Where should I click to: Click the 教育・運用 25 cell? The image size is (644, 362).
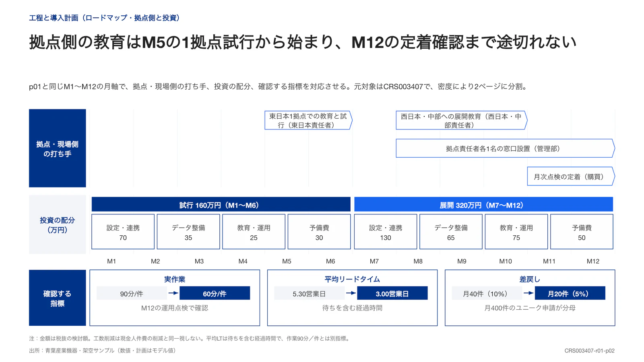[254, 232]
